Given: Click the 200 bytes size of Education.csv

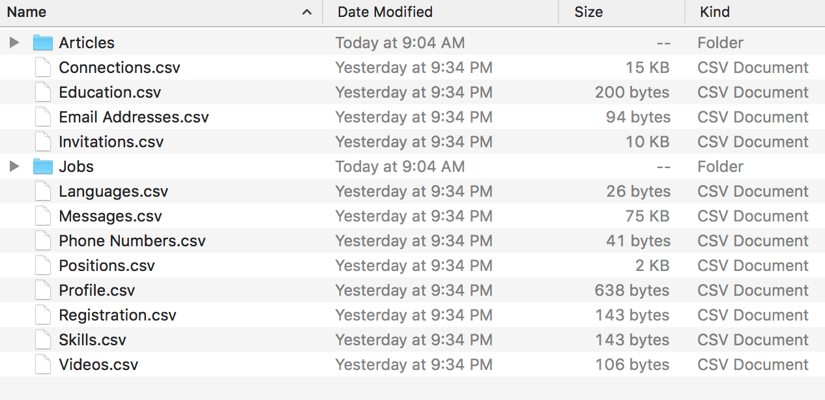Looking at the screenshot, I should tap(632, 92).
